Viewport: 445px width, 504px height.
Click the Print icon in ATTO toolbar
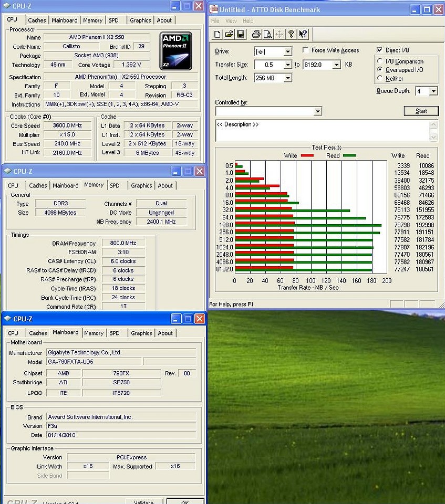click(256, 34)
